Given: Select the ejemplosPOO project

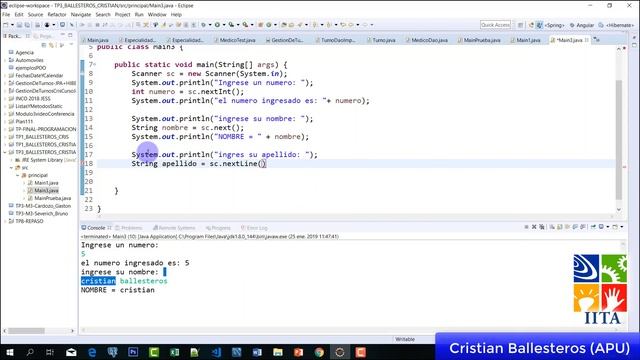Looking at the screenshot, I should (30, 68).
